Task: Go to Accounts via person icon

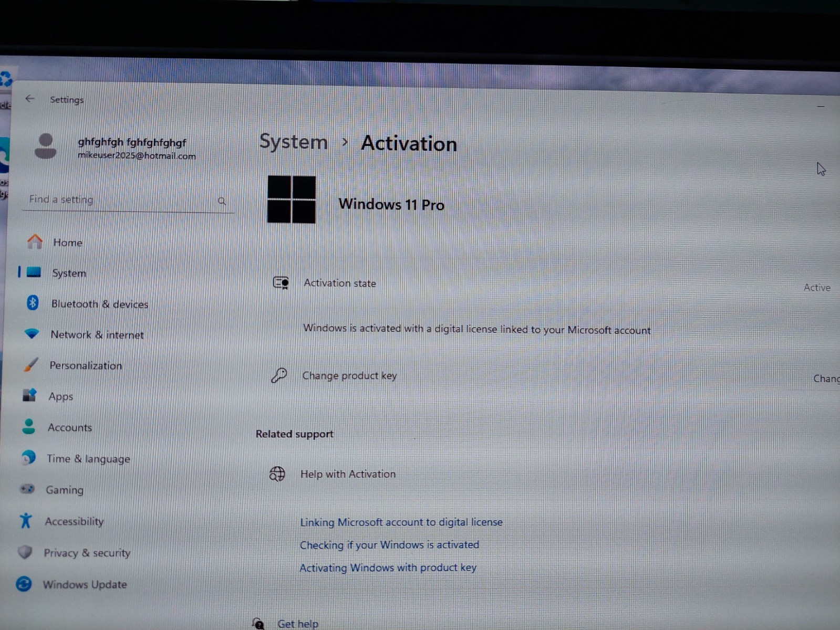Action: tap(28, 426)
